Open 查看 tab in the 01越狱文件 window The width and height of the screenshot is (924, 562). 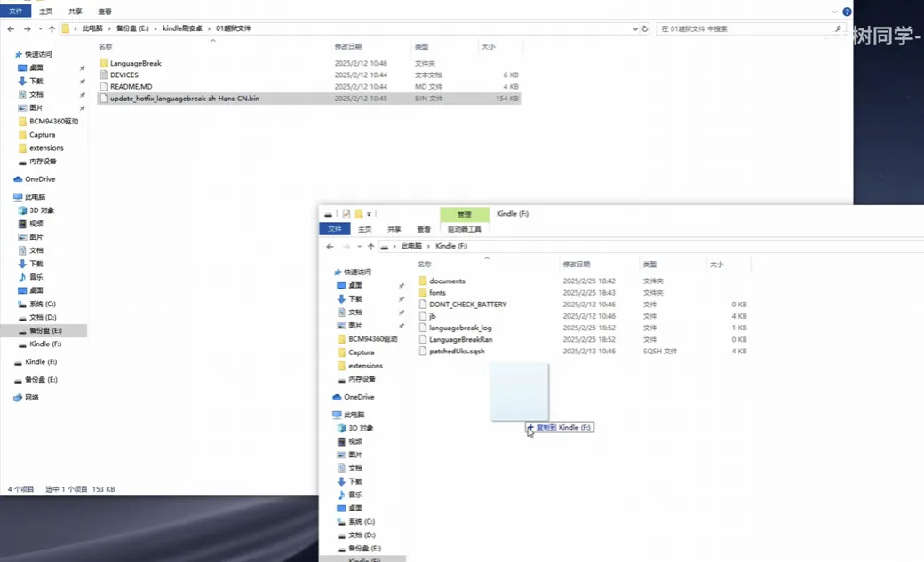point(105,12)
